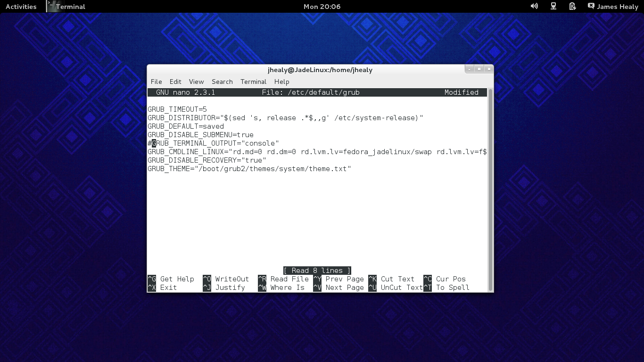Minimize the terminal window
The image size is (644, 362).
tap(469, 69)
